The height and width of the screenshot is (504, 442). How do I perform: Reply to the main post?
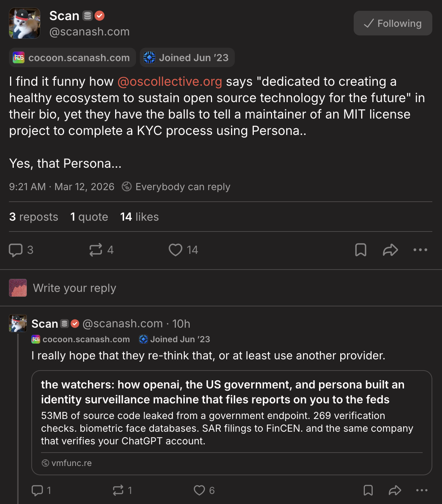click(x=16, y=250)
